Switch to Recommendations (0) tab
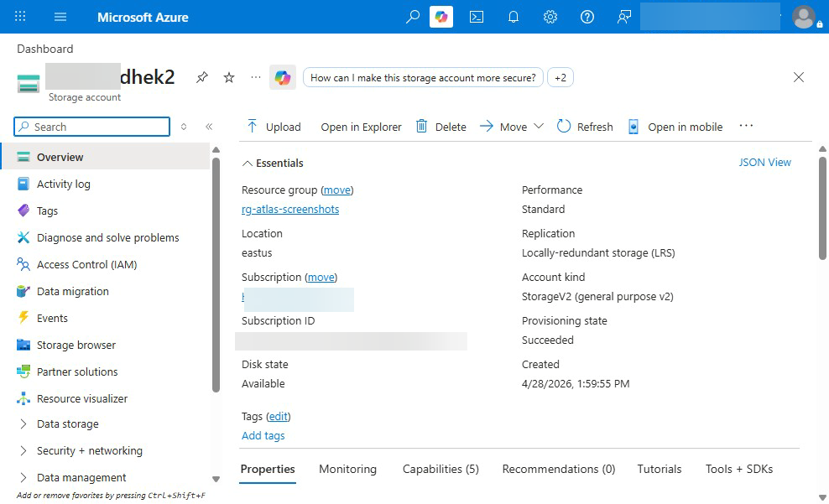Screen dimensions: 829x504 coord(558,469)
